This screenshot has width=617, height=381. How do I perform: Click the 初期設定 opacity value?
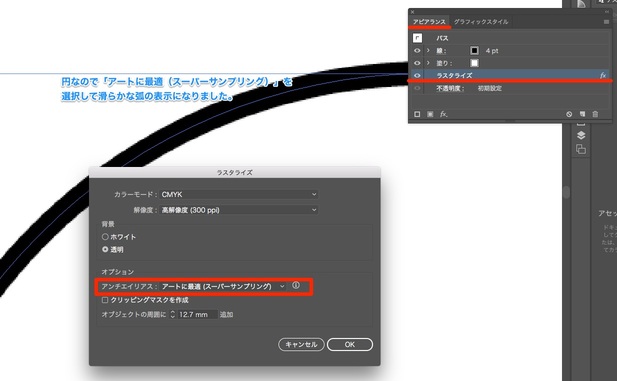tap(490, 89)
